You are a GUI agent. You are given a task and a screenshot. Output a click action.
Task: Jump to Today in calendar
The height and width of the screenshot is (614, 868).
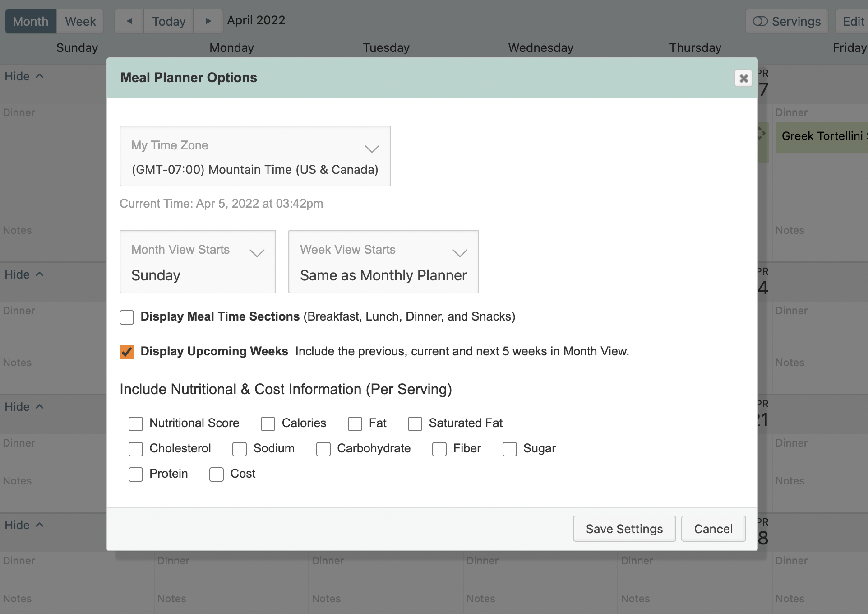click(169, 21)
